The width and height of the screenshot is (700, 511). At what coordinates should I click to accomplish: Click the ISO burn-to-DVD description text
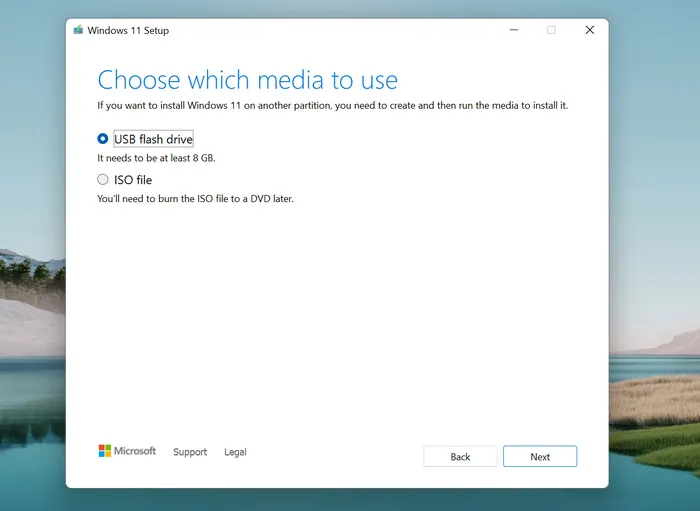pyautogui.click(x=196, y=199)
